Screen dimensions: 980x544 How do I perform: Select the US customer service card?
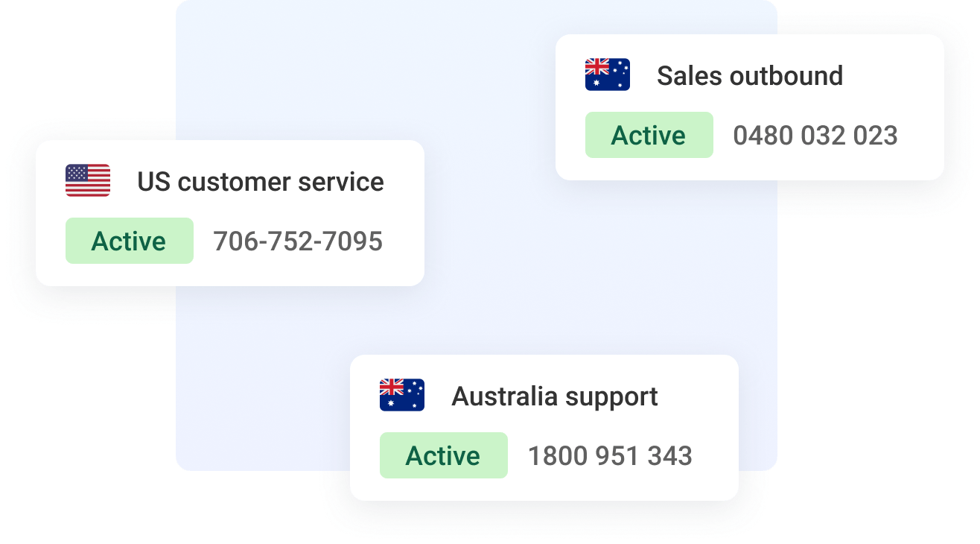click(230, 213)
